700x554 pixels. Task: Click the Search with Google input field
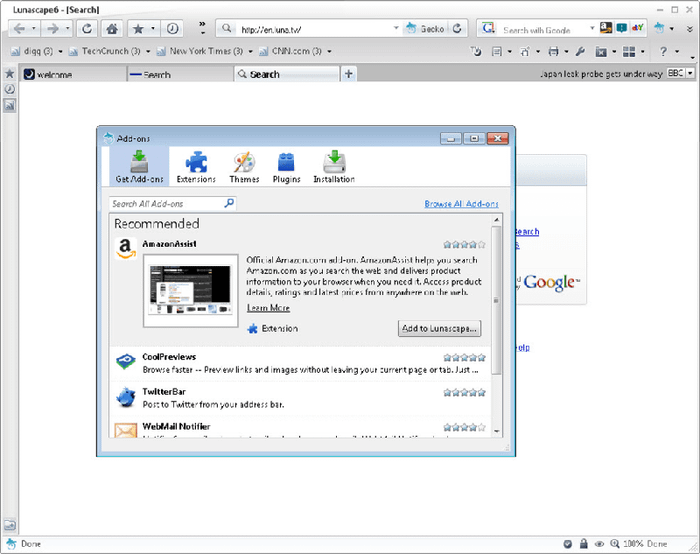(544, 30)
